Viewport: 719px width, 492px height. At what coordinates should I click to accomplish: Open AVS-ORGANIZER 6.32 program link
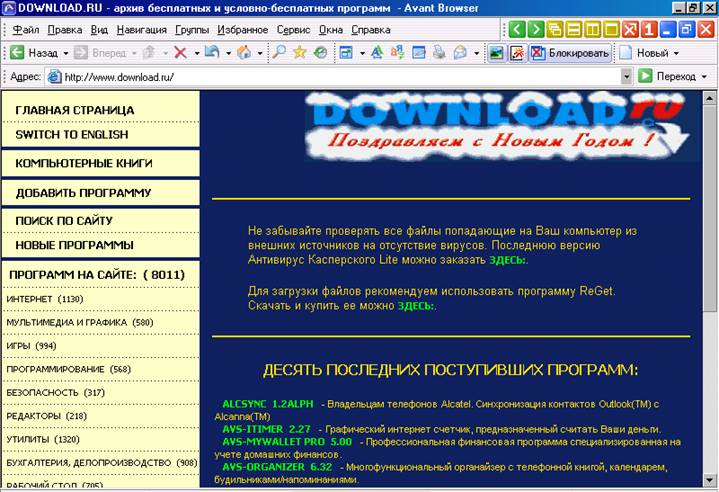pos(277,467)
